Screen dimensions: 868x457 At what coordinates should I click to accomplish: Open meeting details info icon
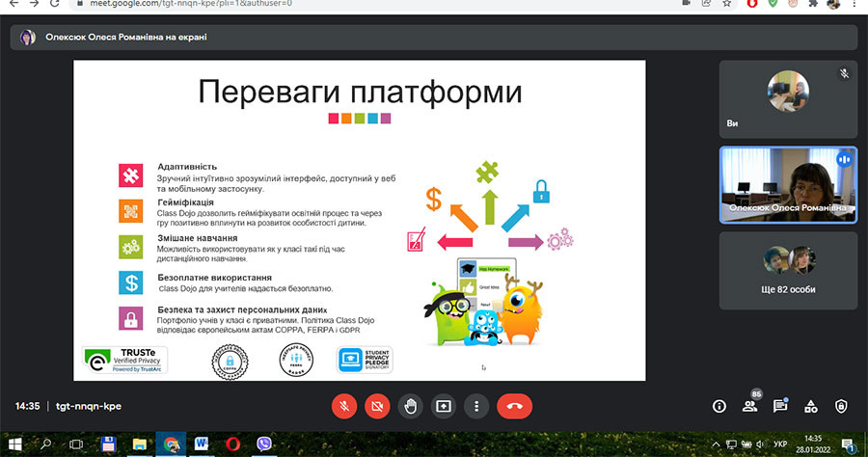point(719,407)
